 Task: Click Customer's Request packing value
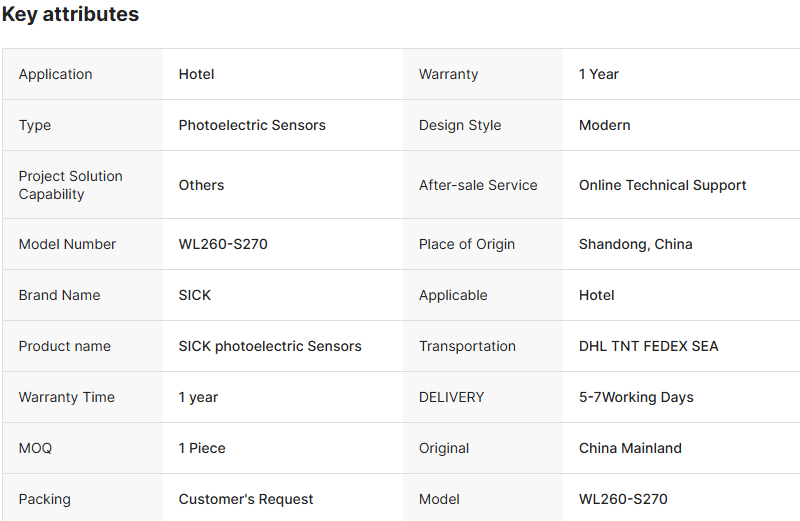(246, 499)
